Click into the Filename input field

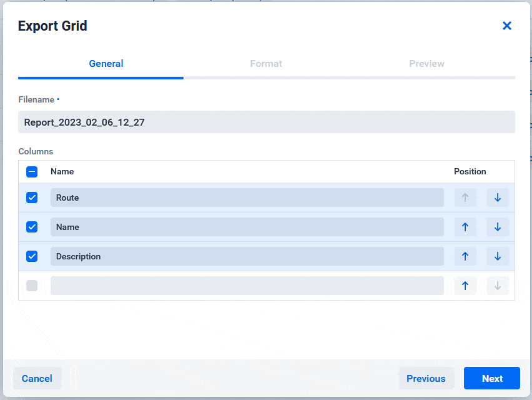pyautogui.click(x=267, y=122)
